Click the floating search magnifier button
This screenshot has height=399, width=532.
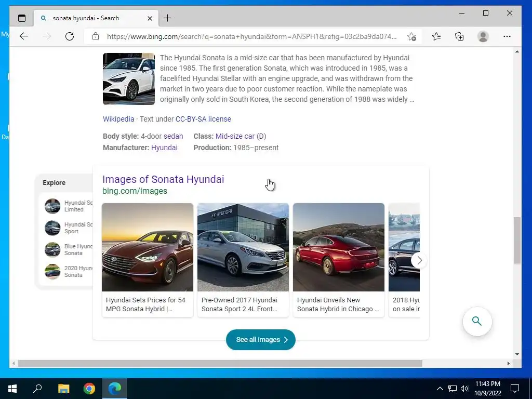[x=477, y=321]
